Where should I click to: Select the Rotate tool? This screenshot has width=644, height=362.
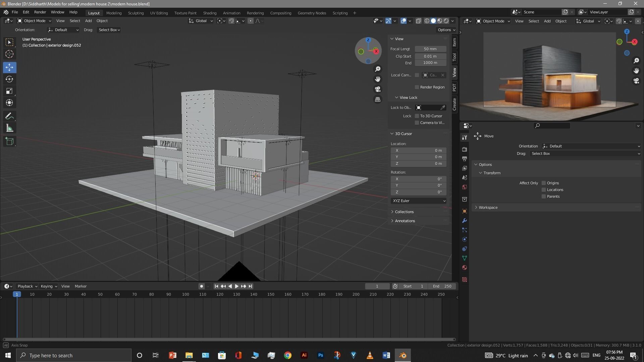point(9,79)
